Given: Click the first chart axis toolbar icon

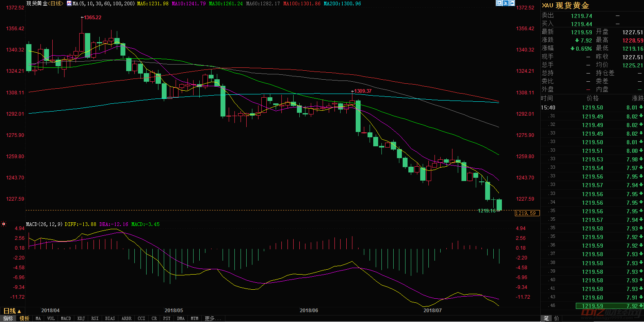Looking at the screenshot, I should pyautogui.click(x=499, y=3).
